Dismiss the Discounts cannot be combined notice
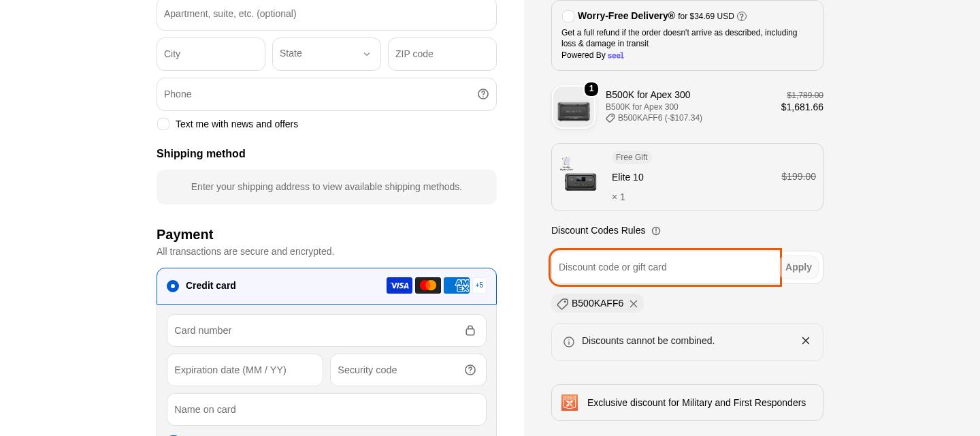980x436 pixels. 806,341
